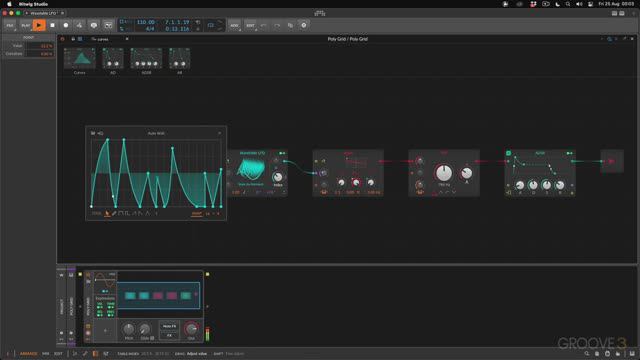640x360 pixels.
Task: Adjust the Attack knob on ADSR module
Action: click(x=520, y=185)
